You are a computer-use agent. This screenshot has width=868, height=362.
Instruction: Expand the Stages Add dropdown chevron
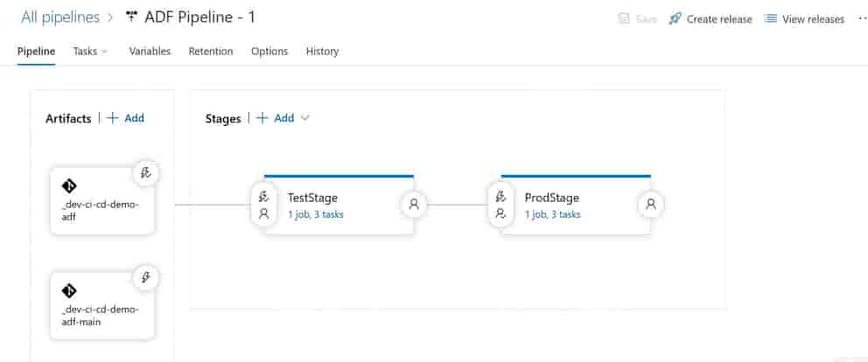(305, 118)
